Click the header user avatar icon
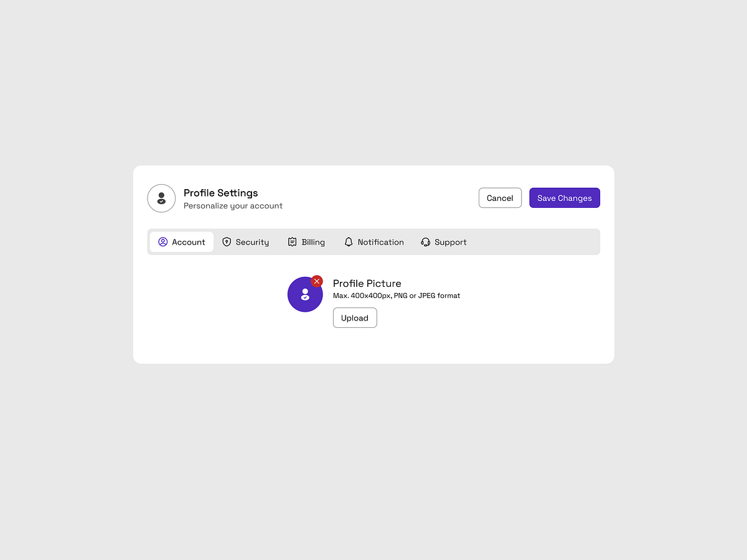Screen dimensions: 747x560 (x=161, y=198)
